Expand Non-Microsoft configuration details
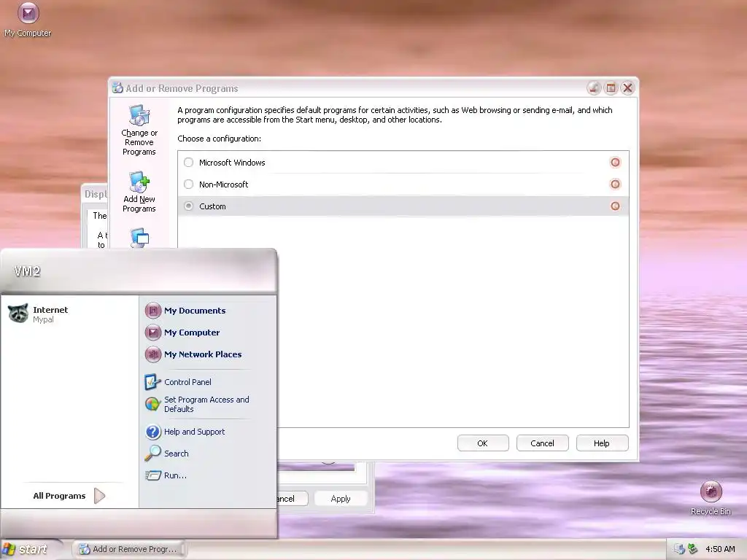This screenshot has width=747, height=560. [616, 184]
